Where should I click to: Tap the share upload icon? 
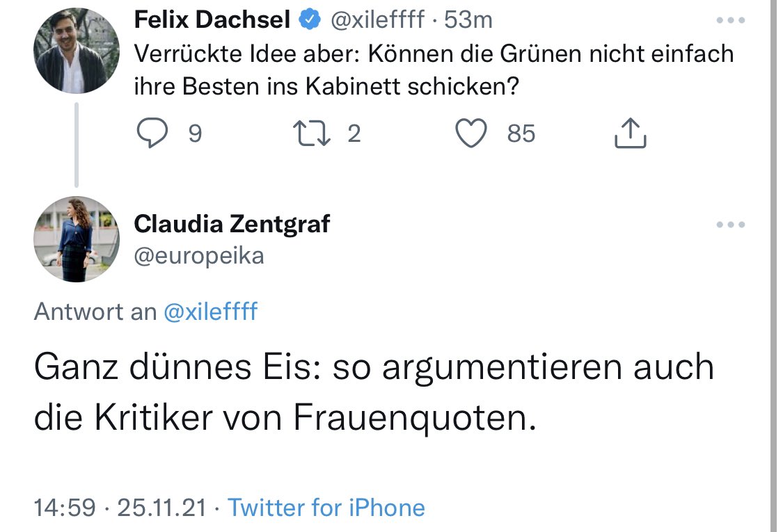(x=631, y=133)
